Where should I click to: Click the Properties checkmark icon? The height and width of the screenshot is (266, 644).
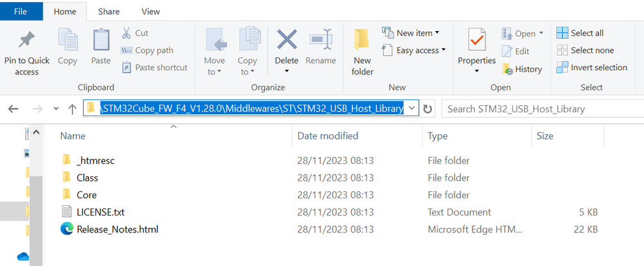[x=477, y=40]
